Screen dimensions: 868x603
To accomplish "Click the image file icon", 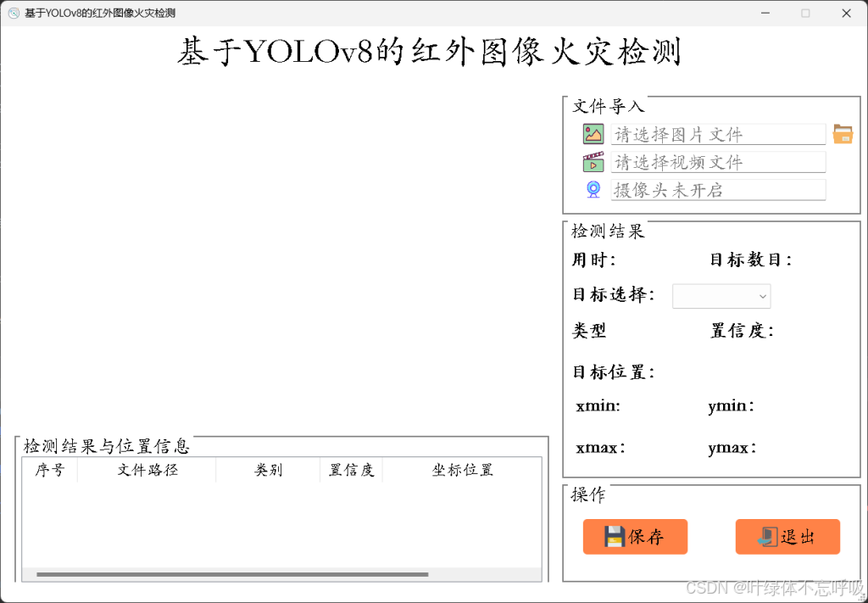I will click(x=593, y=134).
